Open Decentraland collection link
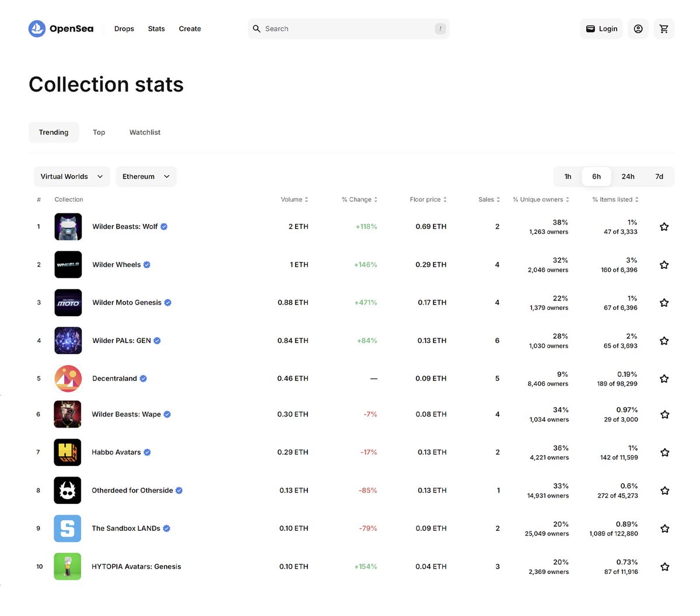Viewport: 700px width, 616px height. coord(114,379)
